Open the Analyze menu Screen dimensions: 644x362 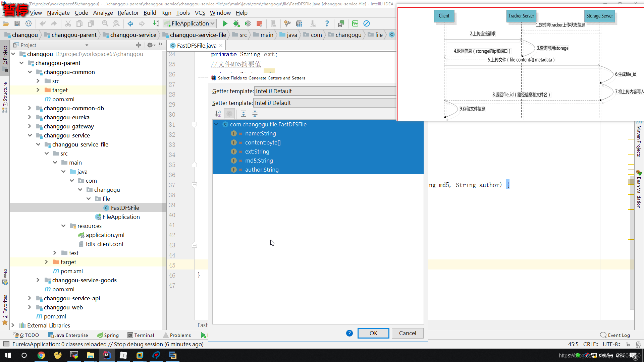point(103,13)
